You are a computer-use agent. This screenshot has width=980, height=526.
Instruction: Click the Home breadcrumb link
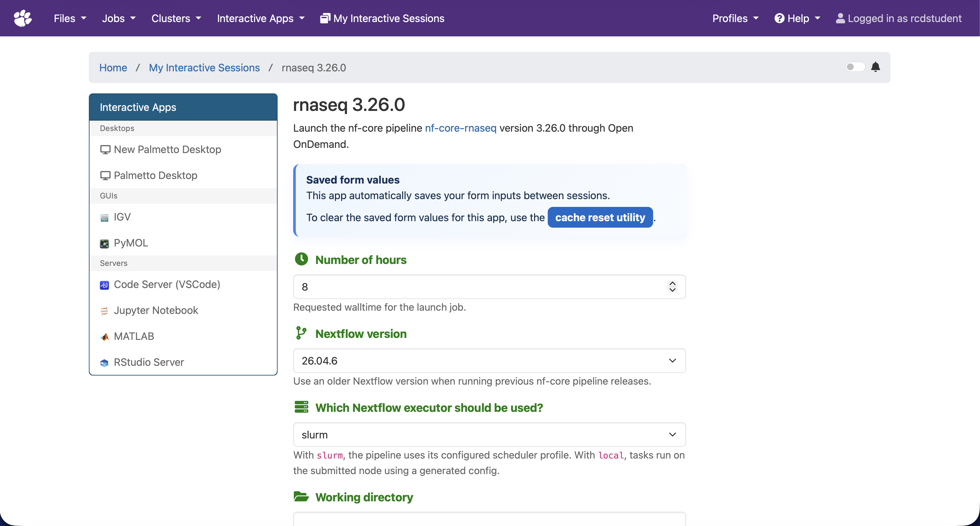113,68
